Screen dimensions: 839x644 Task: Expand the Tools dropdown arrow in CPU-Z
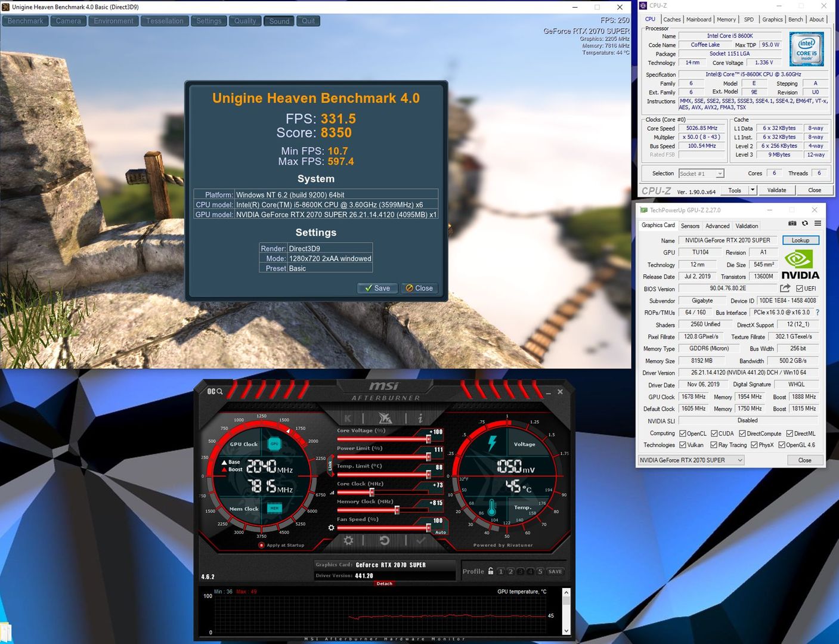coord(753,190)
